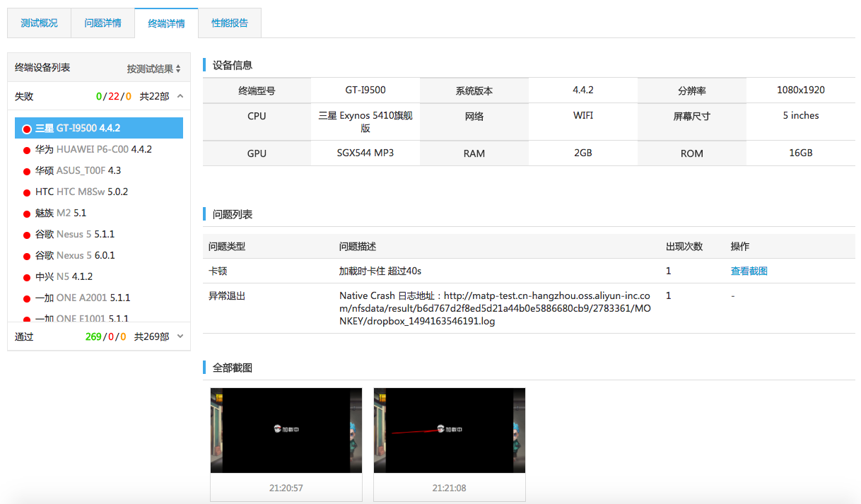The width and height of the screenshot is (861, 504).
Task: Click the red status dot for 华为 HUAWEI P6-C00
Action: [27, 150]
